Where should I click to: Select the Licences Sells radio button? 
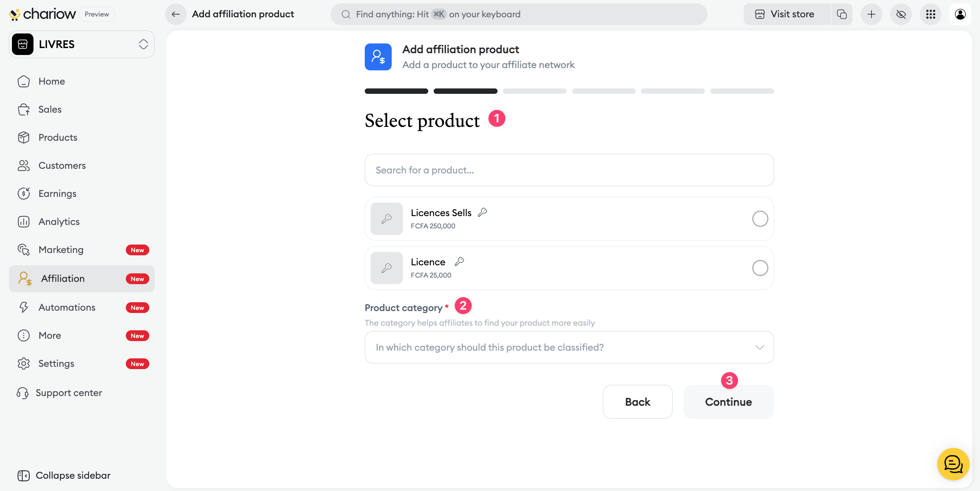[760, 219]
